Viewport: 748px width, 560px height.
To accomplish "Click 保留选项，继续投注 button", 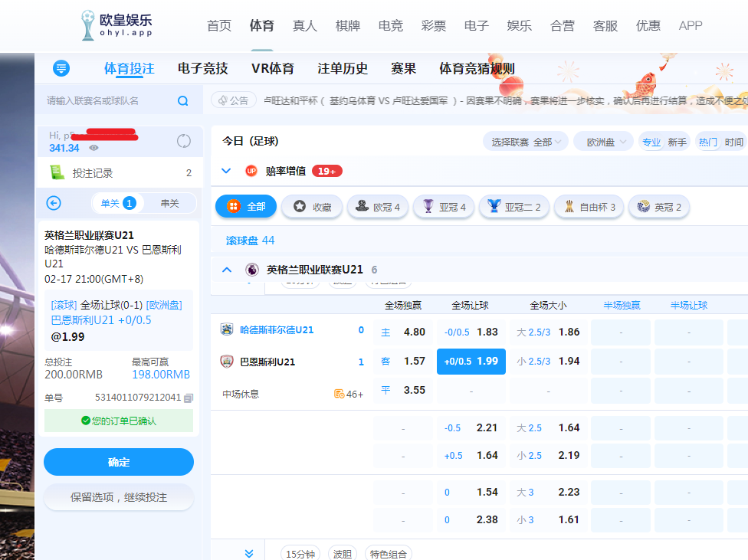I will (119, 497).
